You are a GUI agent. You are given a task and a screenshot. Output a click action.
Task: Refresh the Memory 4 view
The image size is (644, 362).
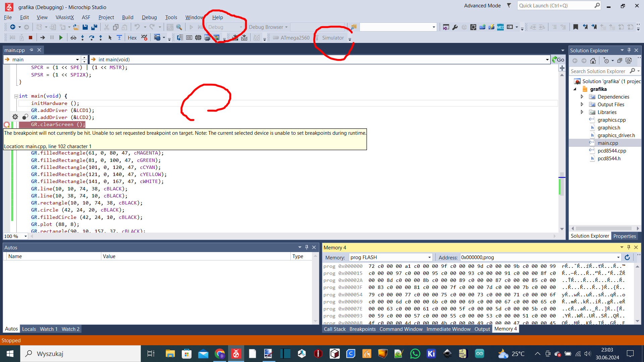[627, 257]
